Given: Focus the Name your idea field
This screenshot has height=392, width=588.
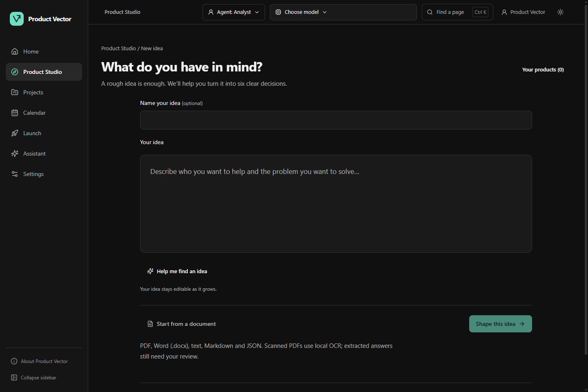Looking at the screenshot, I should click(336, 120).
